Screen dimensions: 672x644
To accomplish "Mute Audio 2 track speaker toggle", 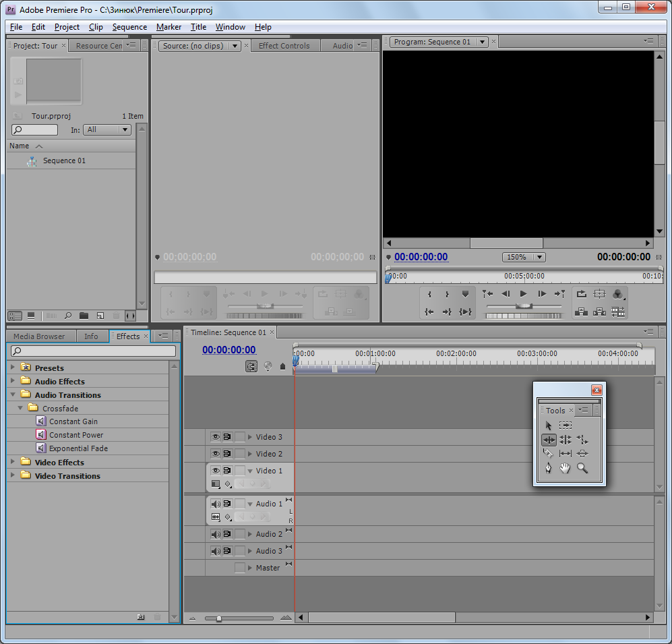I will tap(216, 534).
